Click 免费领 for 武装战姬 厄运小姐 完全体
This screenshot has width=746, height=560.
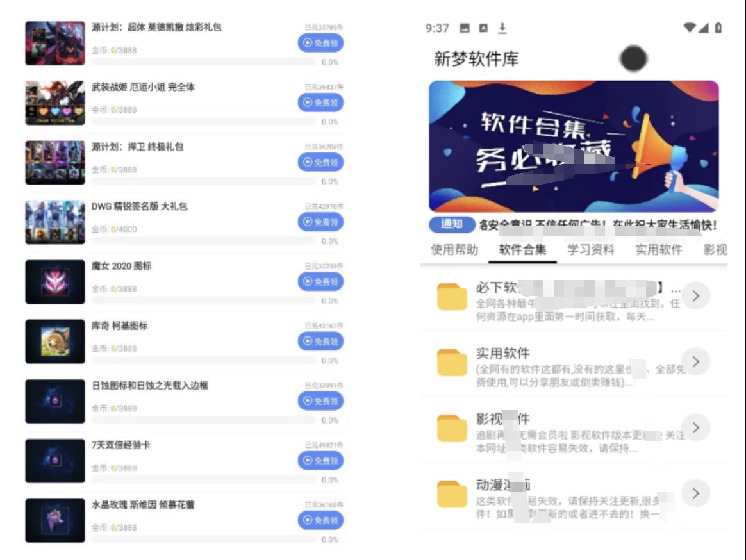coord(320,103)
